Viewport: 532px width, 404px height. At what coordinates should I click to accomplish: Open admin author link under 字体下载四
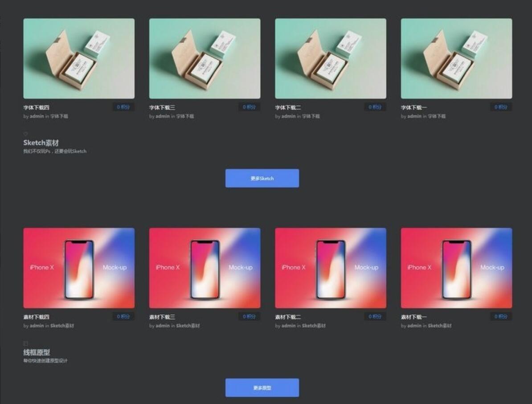click(x=37, y=116)
